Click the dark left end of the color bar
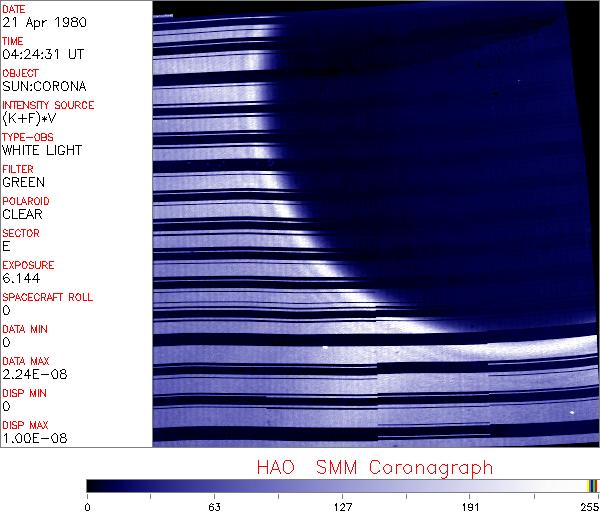 [93, 486]
